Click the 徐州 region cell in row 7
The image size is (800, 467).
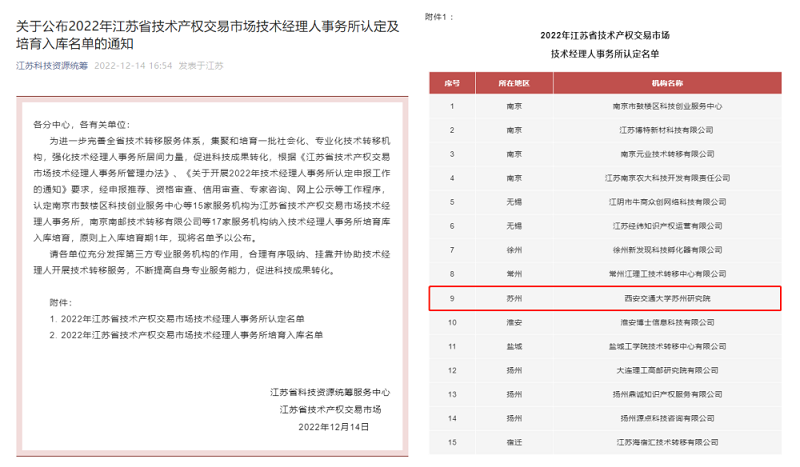pos(514,250)
